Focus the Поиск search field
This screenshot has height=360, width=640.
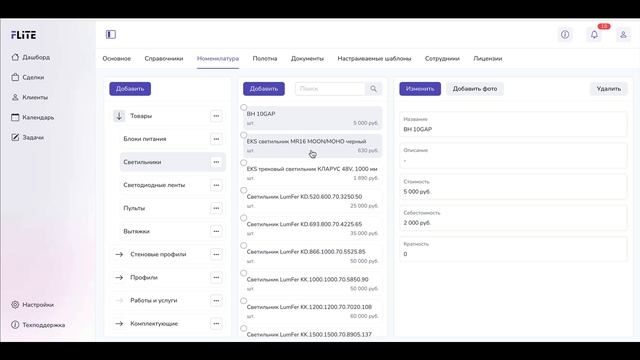point(330,89)
